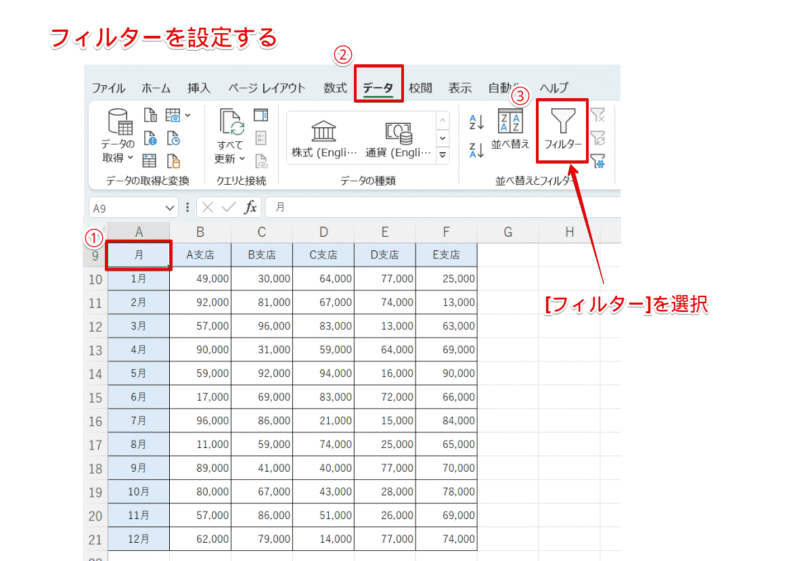Expand the すべて更新 dropdown arrow
Image resolution: width=812 pixels, height=561 pixels.
242,159
